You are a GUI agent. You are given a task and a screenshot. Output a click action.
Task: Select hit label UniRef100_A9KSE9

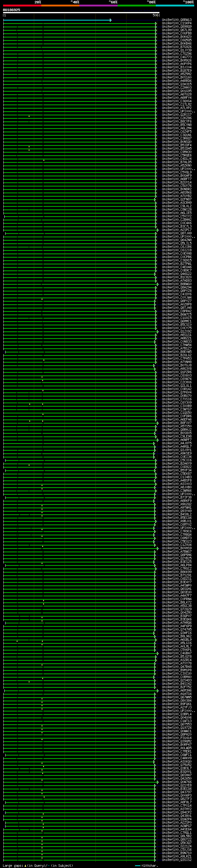[177, 454]
